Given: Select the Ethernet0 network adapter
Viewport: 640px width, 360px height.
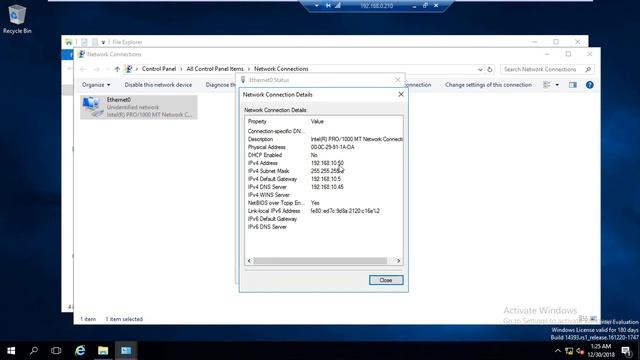Looking at the screenshot, I should pyautogui.click(x=139, y=107).
